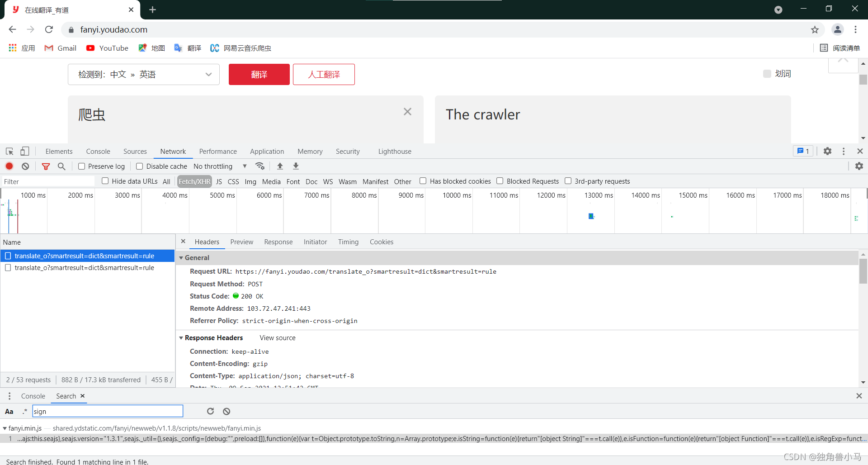868x465 pixels.
Task: Enable the 划词 checkbox
Action: pyautogui.click(x=767, y=74)
